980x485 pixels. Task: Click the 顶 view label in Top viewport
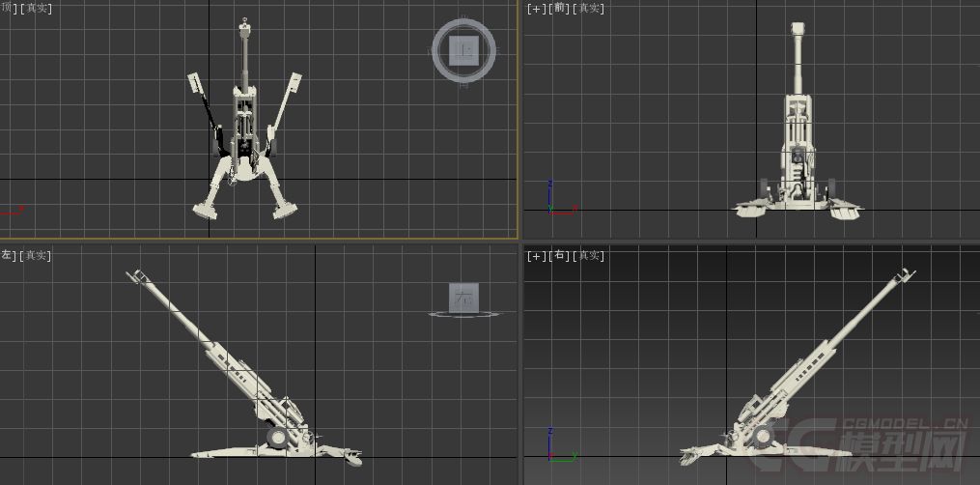(x=6, y=9)
